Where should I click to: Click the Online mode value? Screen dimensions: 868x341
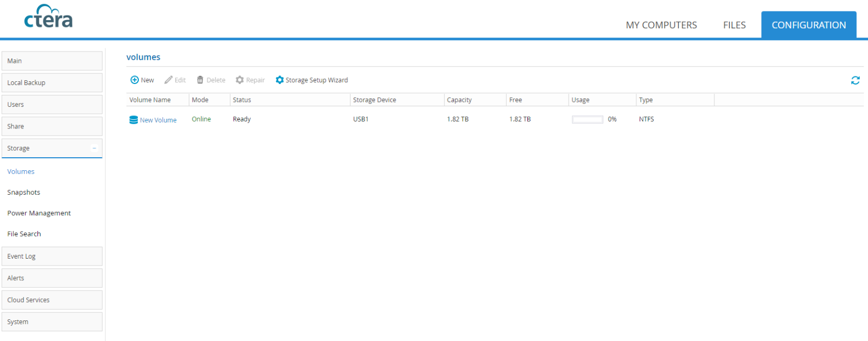(201, 119)
